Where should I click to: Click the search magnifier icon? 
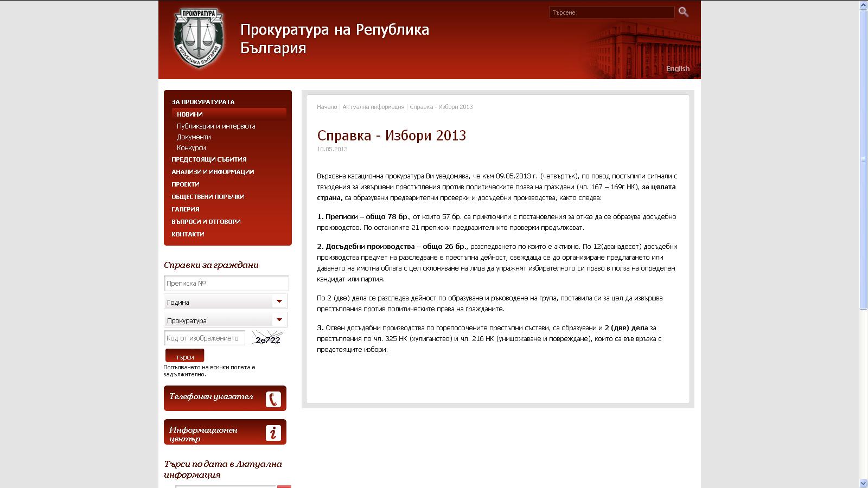pyautogui.click(x=683, y=12)
